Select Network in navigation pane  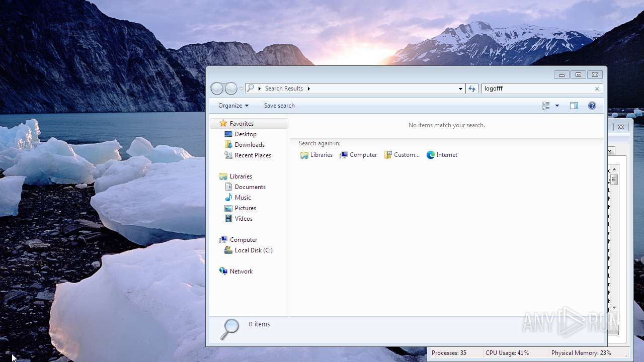tap(241, 271)
